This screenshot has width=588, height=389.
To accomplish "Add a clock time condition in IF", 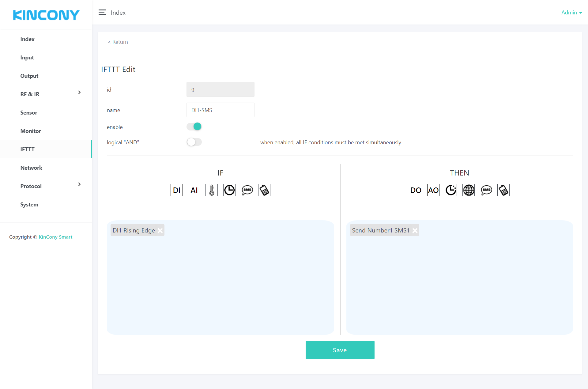I will coord(229,190).
